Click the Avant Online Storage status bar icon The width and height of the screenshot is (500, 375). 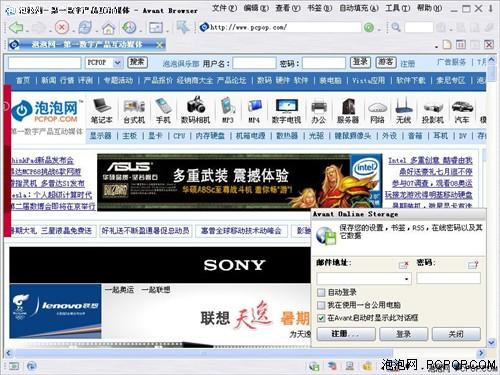click(314, 366)
